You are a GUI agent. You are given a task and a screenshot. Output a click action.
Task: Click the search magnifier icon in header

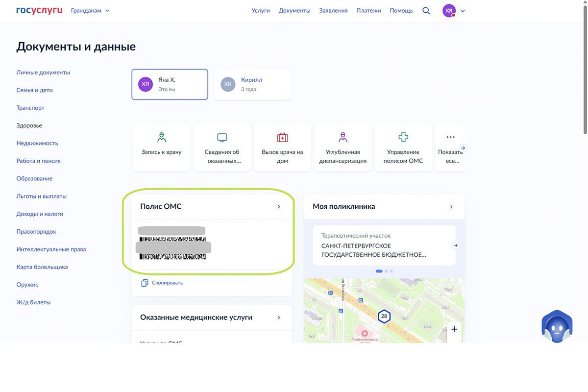(426, 11)
